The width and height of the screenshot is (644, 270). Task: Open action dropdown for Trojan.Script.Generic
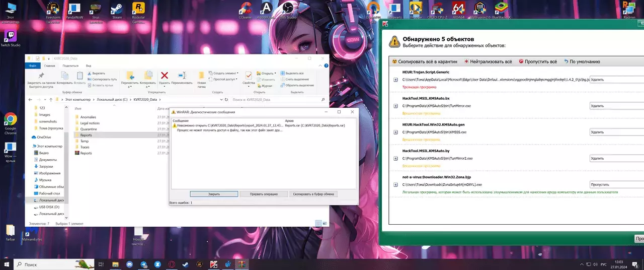pyautogui.click(x=617, y=80)
